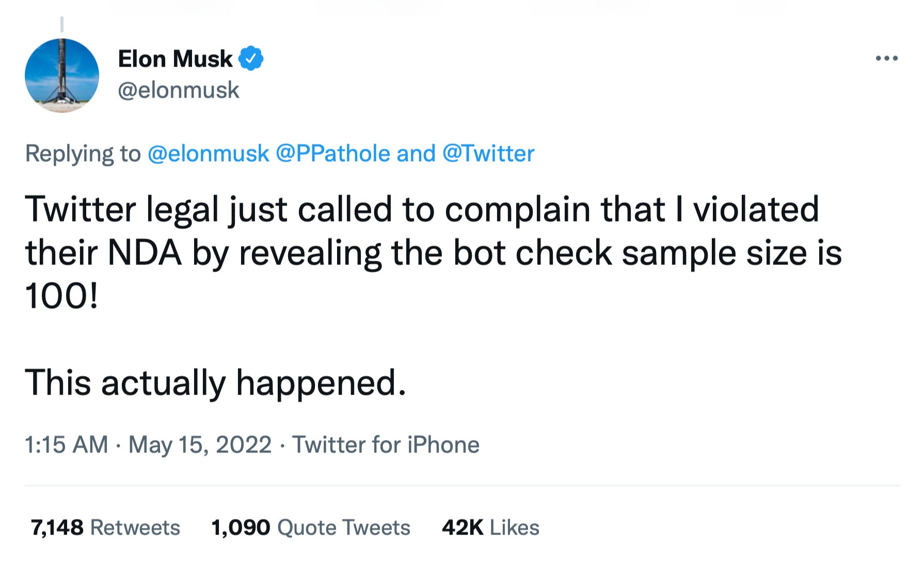View the 42K Likes list

coord(490,527)
